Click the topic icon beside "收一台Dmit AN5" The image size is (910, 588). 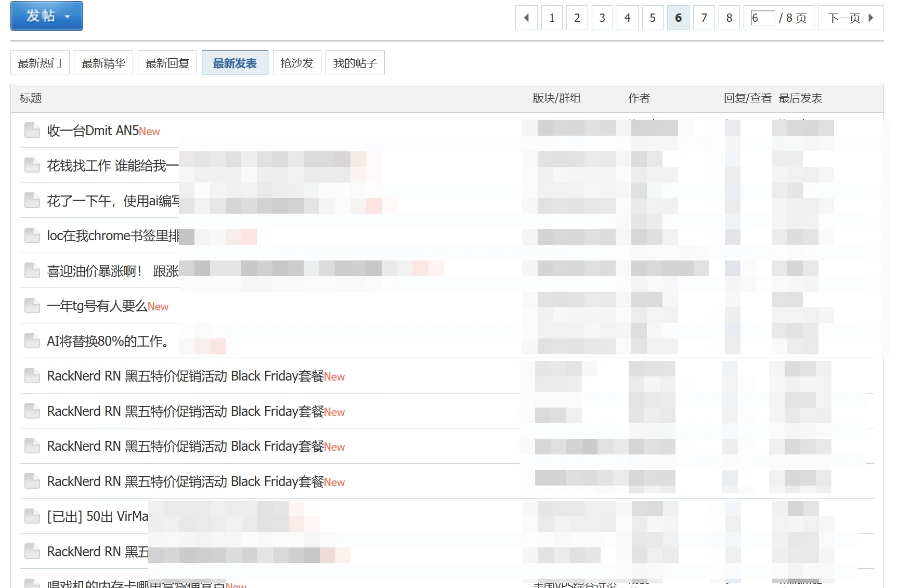(31, 130)
